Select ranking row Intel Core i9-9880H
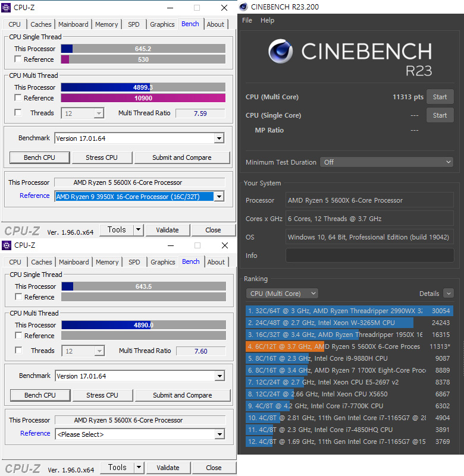This screenshot has width=464, height=476. [x=349, y=358]
